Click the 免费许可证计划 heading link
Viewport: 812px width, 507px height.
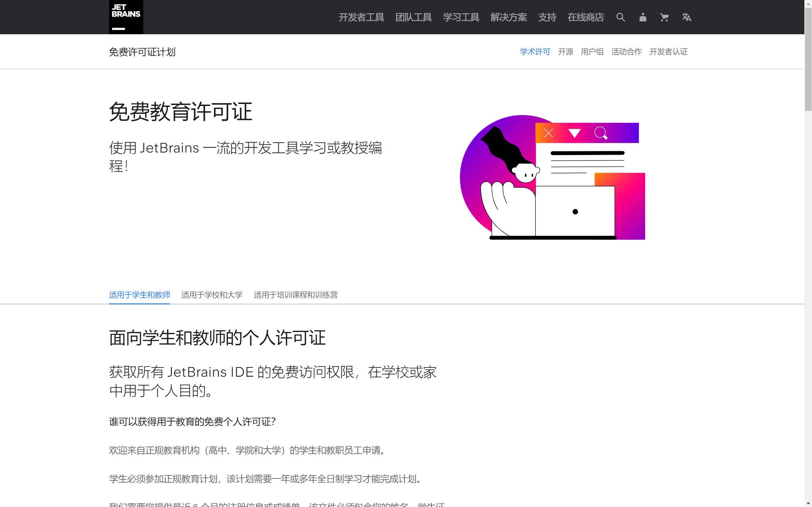[x=142, y=52]
